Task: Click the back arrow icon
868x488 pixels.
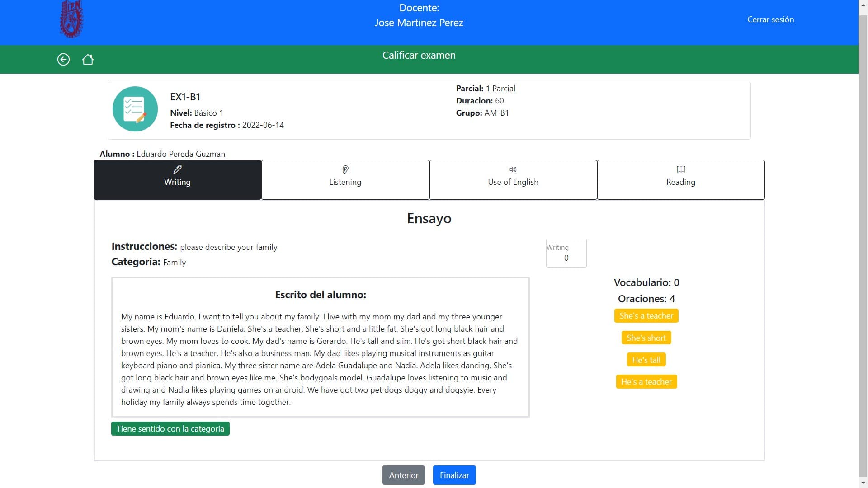Action: 63,60
